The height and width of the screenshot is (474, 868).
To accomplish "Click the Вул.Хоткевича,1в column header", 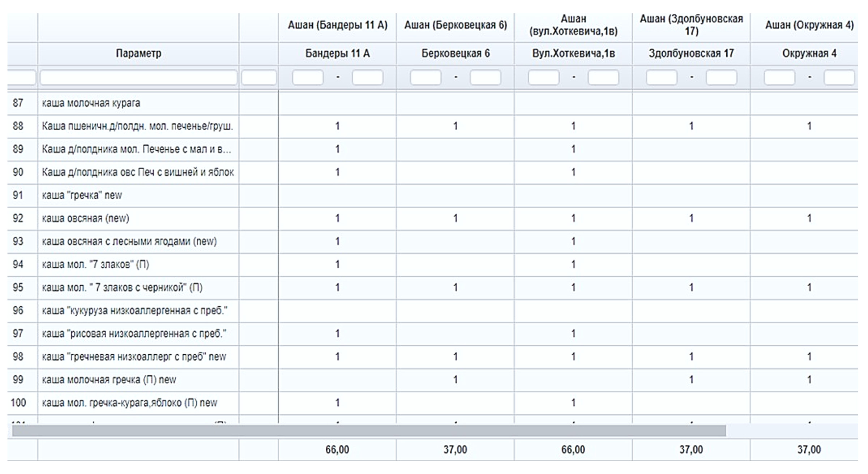I will point(573,54).
